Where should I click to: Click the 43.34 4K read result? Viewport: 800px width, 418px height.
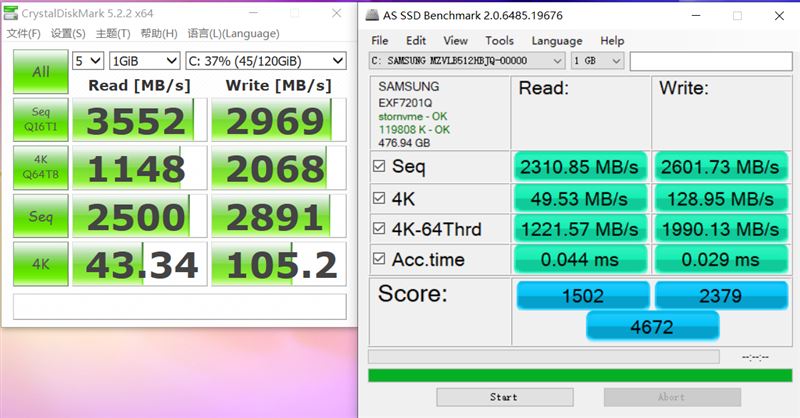coord(139,264)
